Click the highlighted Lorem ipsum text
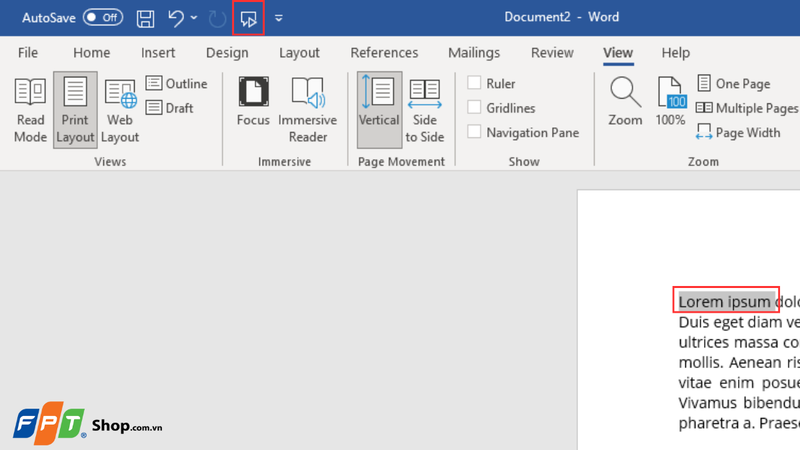The image size is (800, 450). click(x=724, y=302)
